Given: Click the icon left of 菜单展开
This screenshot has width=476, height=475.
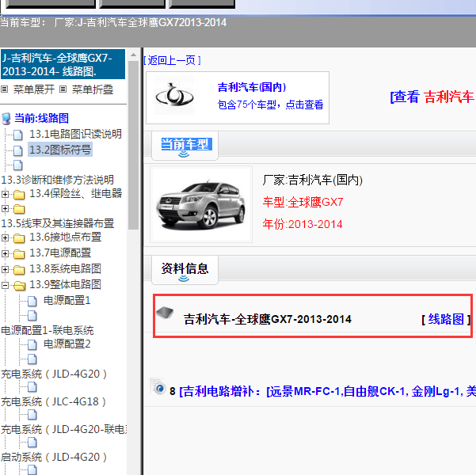Looking at the screenshot, I should point(4,89).
